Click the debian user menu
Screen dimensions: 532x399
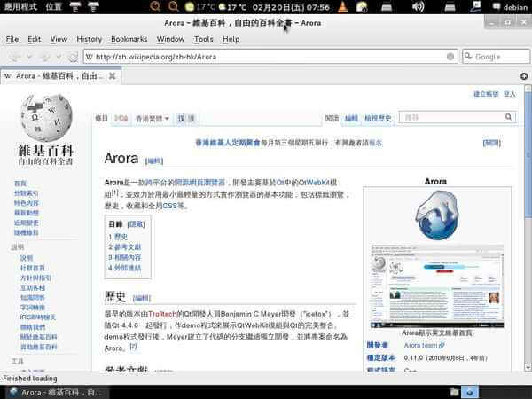click(x=511, y=7)
